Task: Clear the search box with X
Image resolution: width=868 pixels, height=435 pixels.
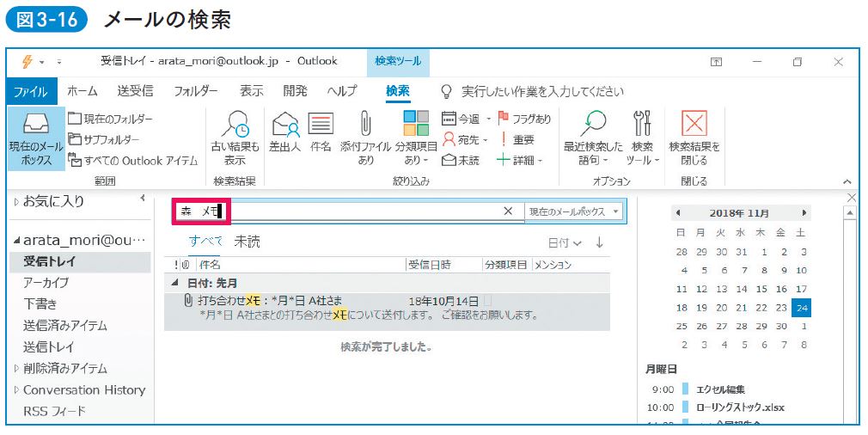Action: tap(508, 211)
